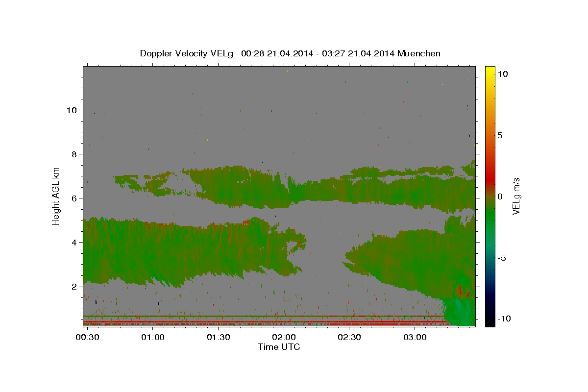Click the "02:30" time tick label
This screenshot has height=392, width=588.
click(x=349, y=338)
